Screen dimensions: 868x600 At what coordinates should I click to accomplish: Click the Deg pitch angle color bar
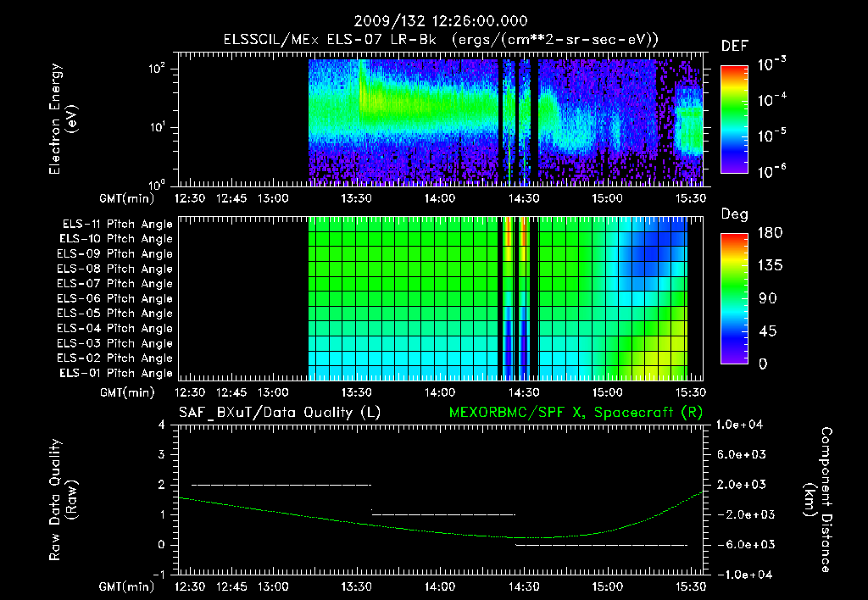click(734, 299)
